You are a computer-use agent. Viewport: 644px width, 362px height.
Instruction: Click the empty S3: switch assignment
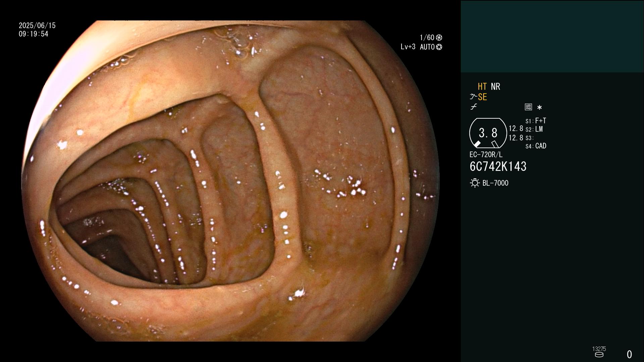[x=530, y=138]
